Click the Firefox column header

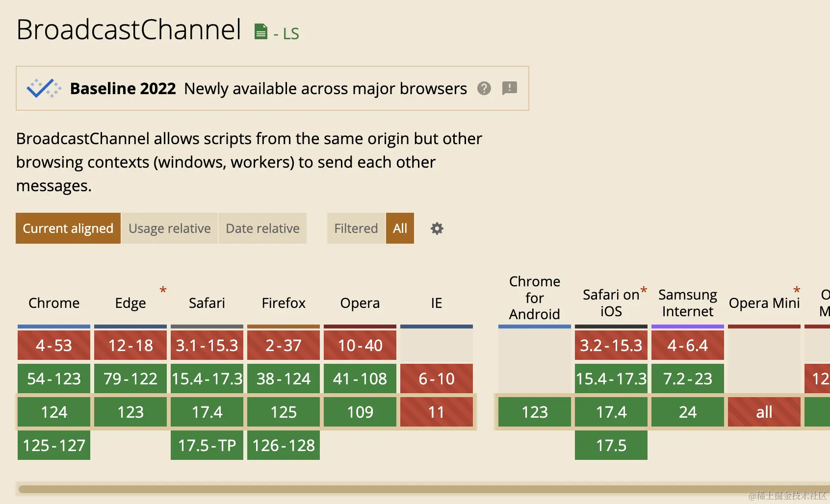(284, 303)
